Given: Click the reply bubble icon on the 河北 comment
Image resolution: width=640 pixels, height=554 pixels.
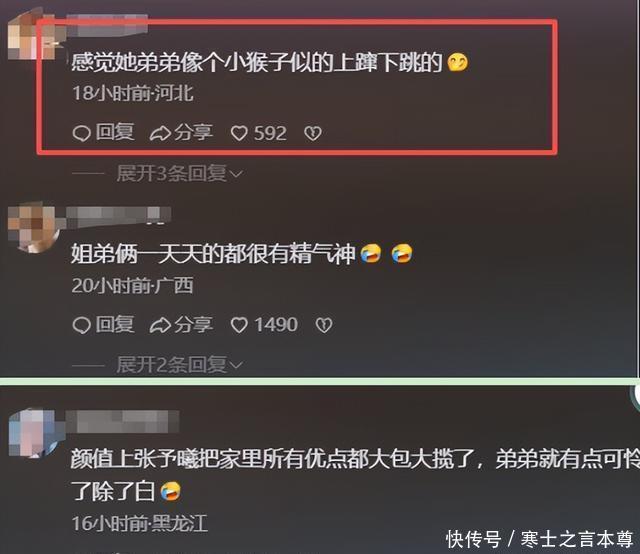Looking at the screenshot, I should pos(81,133).
